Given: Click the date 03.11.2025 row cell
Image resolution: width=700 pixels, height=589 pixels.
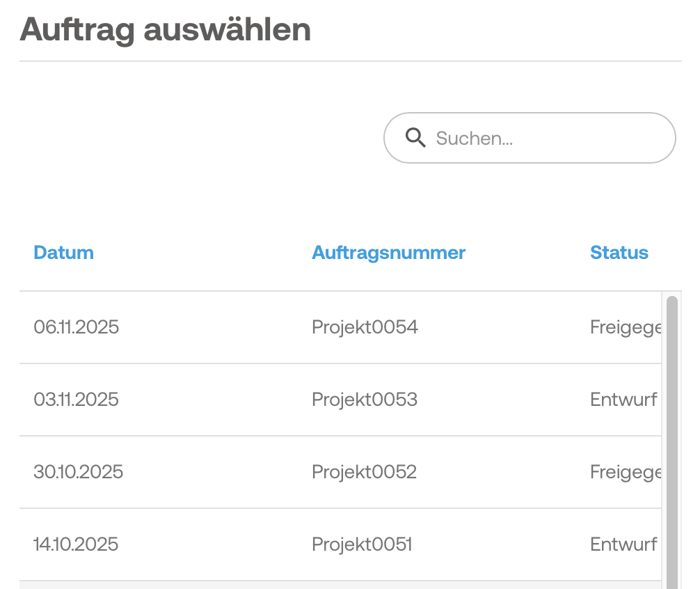Looking at the screenshot, I should tap(76, 400).
